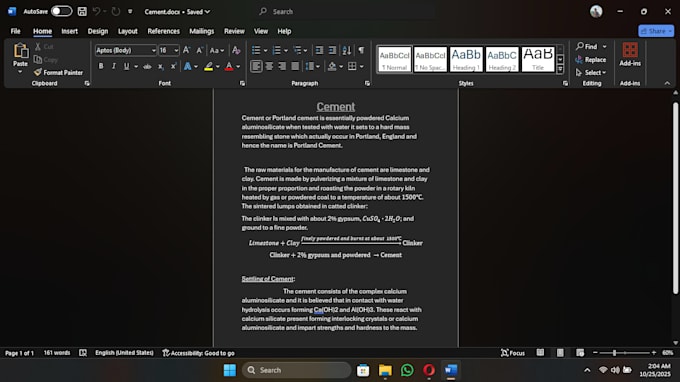Click the vertical document scrollbar

pos(675,199)
